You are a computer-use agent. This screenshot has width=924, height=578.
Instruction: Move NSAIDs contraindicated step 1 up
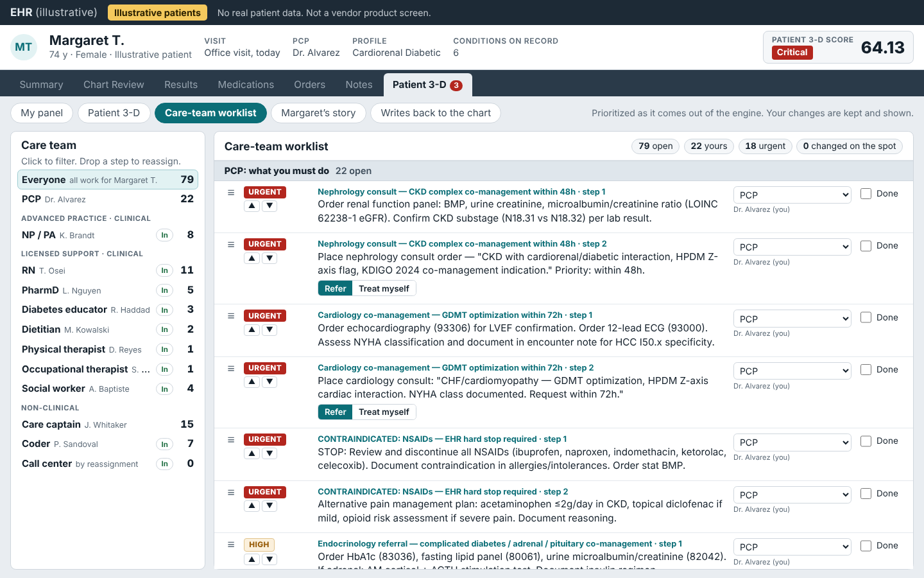tap(252, 453)
